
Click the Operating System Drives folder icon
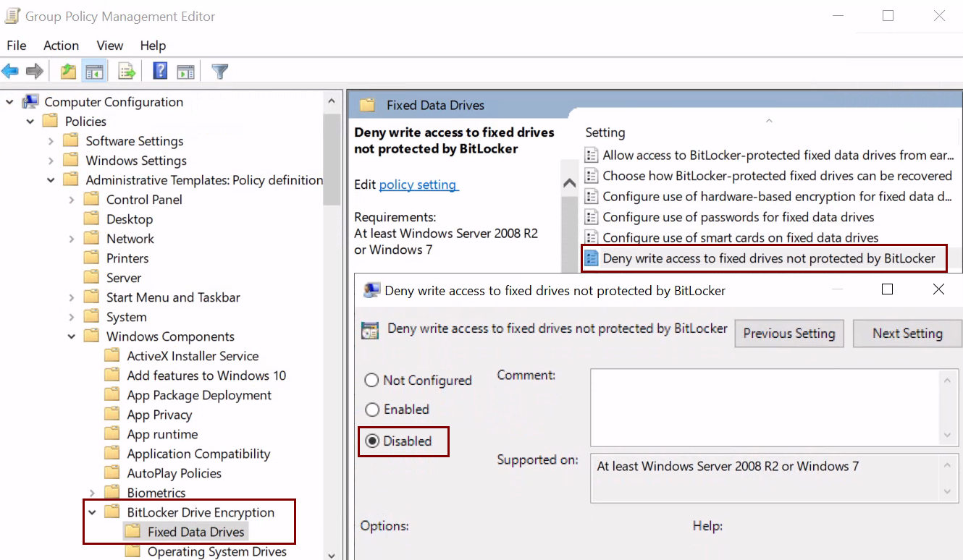tap(132, 551)
